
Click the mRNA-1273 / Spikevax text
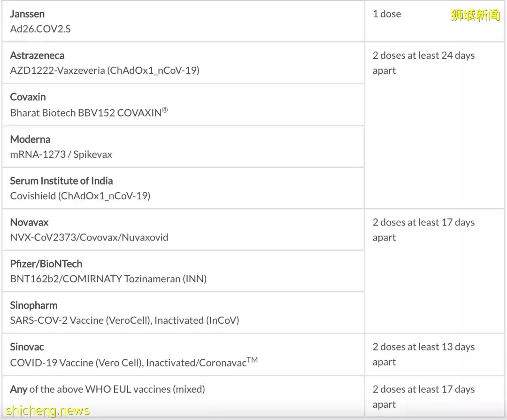click(61, 154)
